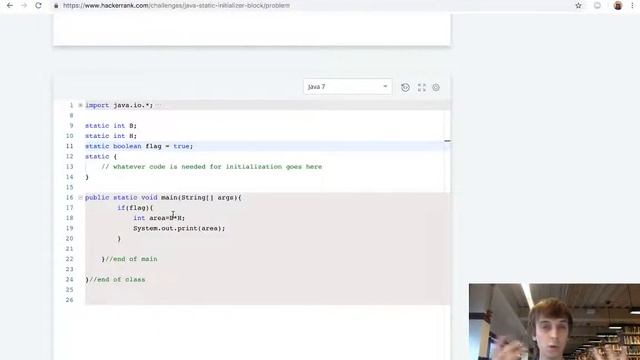Viewport: 640px width, 360px height.
Task: Click the padlock site info icon
Action: pyautogui.click(x=56, y=6)
